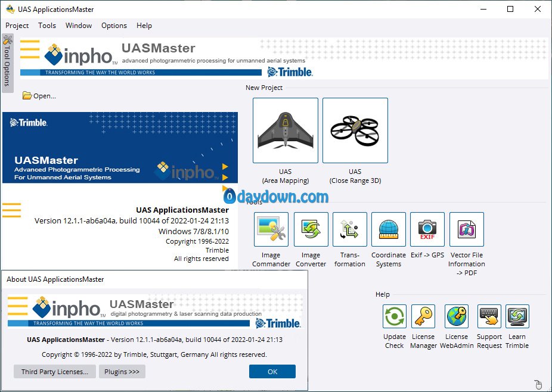Open the Help menu
Viewport: 552px width, 392px height.
(144, 26)
